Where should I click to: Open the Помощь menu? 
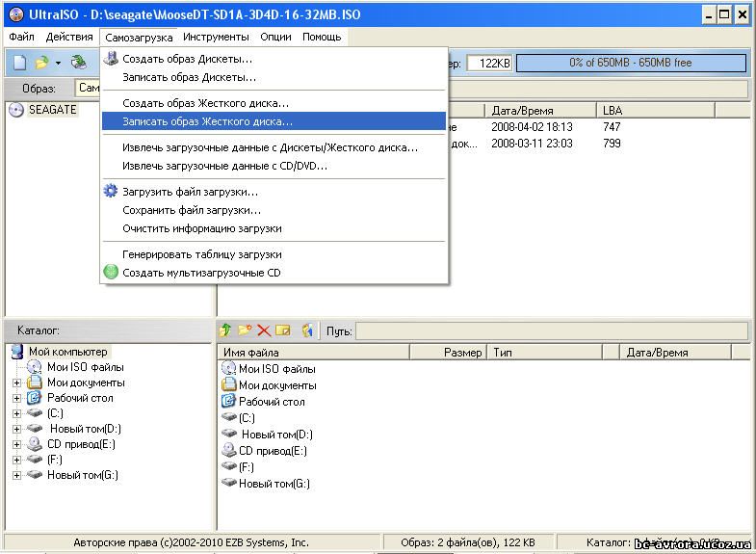click(x=322, y=37)
